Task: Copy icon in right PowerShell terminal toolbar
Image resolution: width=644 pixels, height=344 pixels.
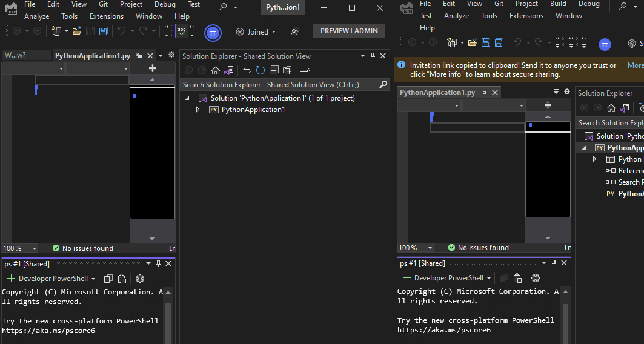Action: pos(504,279)
